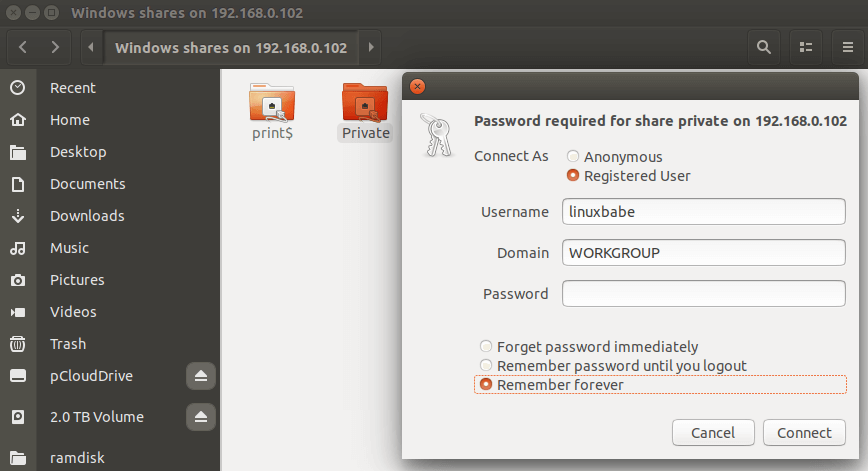This screenshot has width=868, height=471.
Task: Eject the 2.0 TB Volume
Action: (200, 416)
